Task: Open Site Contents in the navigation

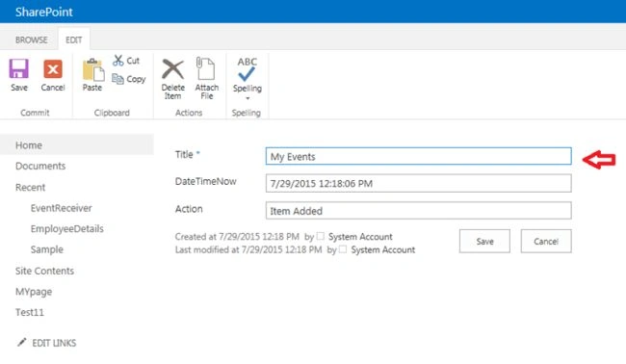Action: tap(44, 271)
